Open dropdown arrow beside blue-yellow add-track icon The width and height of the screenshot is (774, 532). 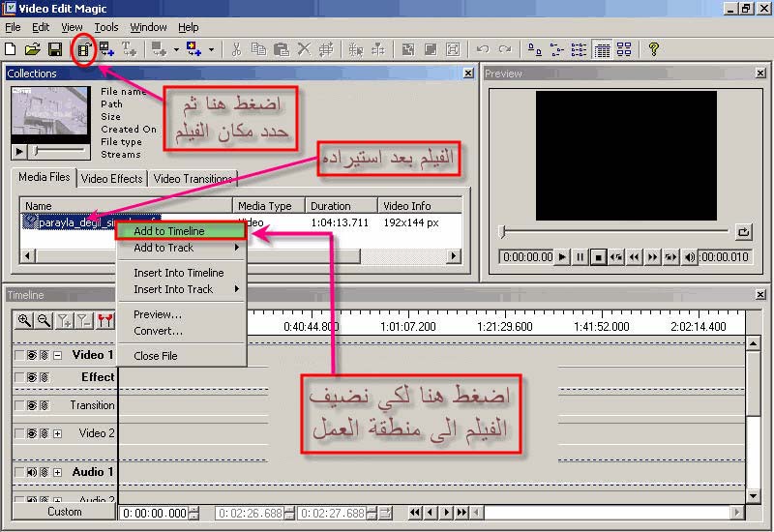pyautogui.click(x=211, y=50)
